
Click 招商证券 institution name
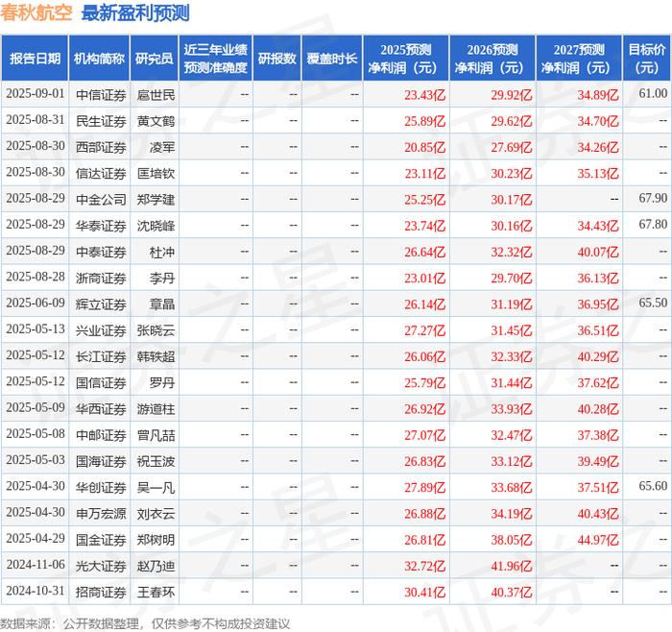(x=101, y=592)
